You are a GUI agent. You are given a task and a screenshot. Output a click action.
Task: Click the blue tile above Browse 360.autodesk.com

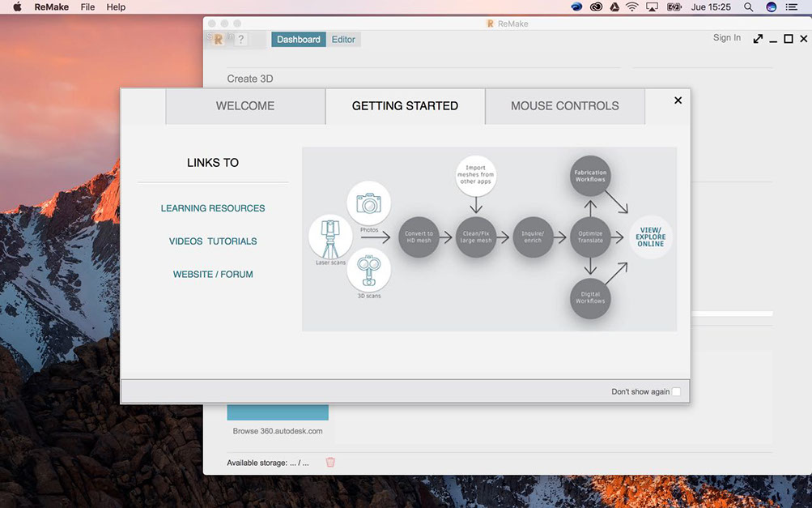(x=278, y=412)
